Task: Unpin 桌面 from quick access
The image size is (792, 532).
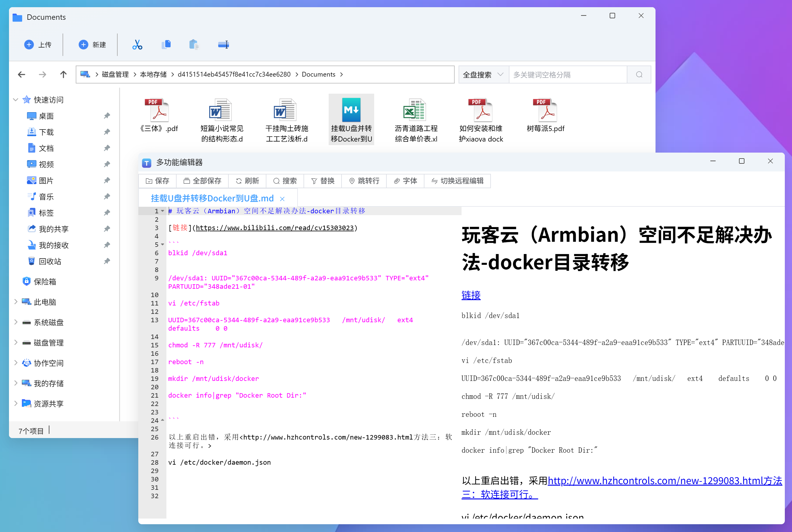Action: pos(107,116)
